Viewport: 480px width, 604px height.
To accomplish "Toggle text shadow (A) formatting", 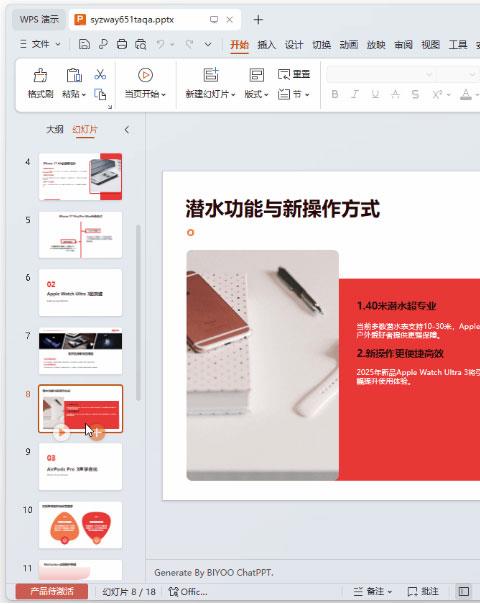I will (395, 94).
